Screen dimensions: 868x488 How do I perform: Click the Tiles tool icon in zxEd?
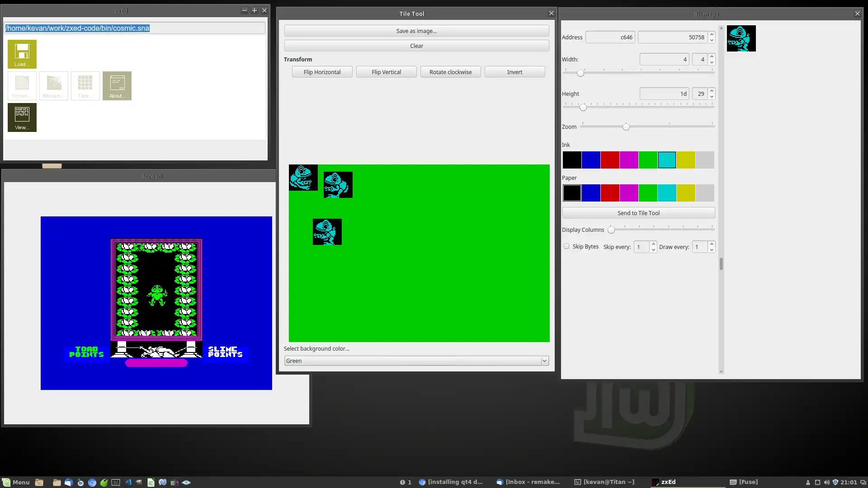[x=85, y=86]
